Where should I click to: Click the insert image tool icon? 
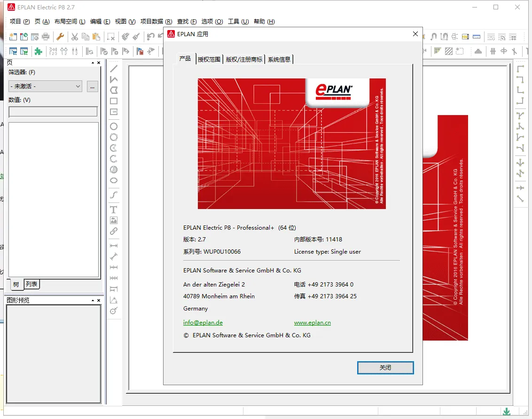114,220
